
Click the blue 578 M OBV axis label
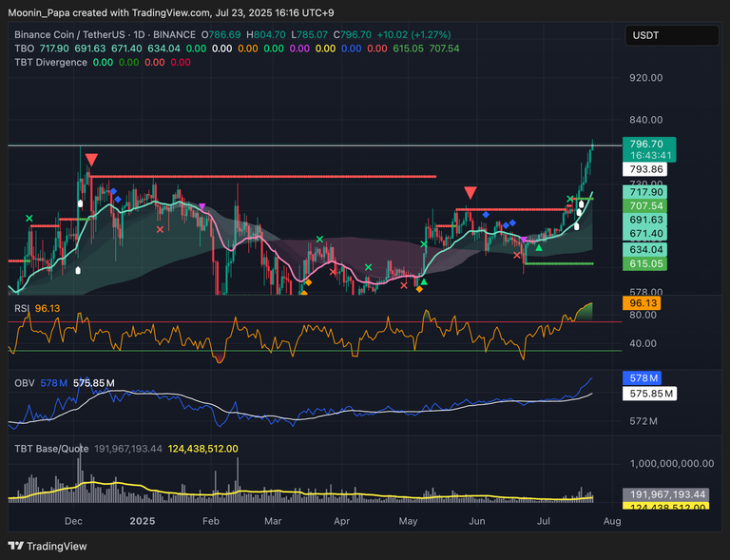642,378
